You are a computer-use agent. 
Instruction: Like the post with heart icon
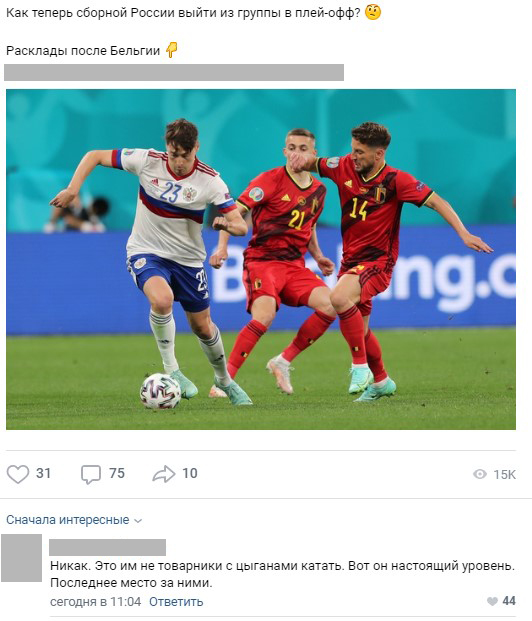[x=18, y=474]
